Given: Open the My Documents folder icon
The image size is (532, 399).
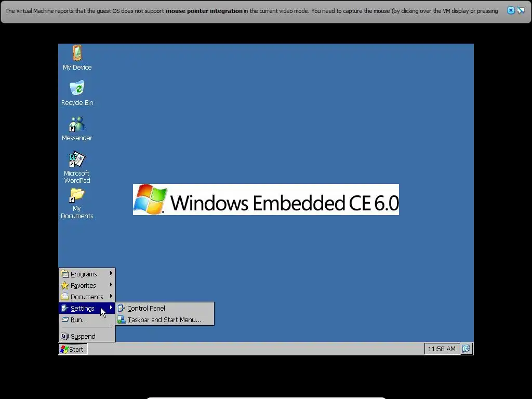Looking at the screenshot, I should tap(77, 204).
